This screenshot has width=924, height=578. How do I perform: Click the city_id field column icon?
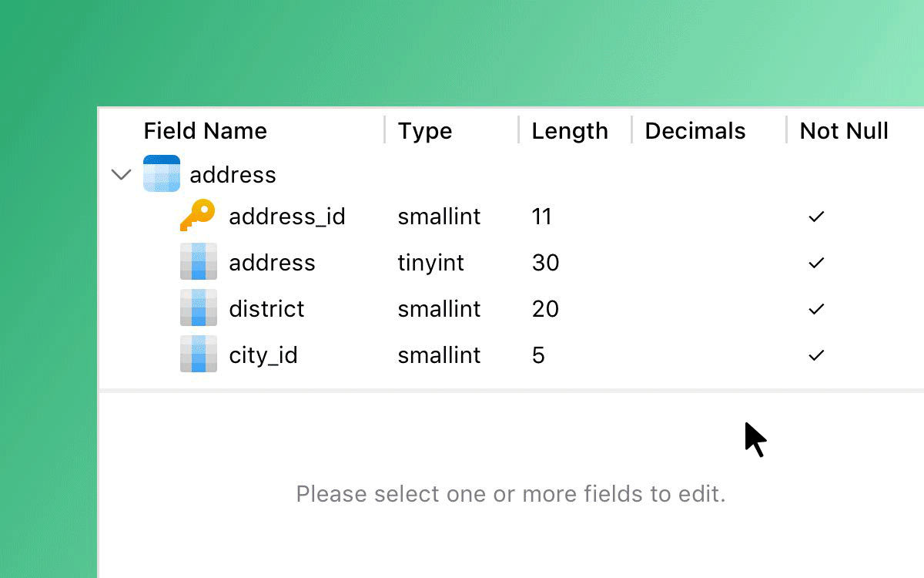click(199, 355)
